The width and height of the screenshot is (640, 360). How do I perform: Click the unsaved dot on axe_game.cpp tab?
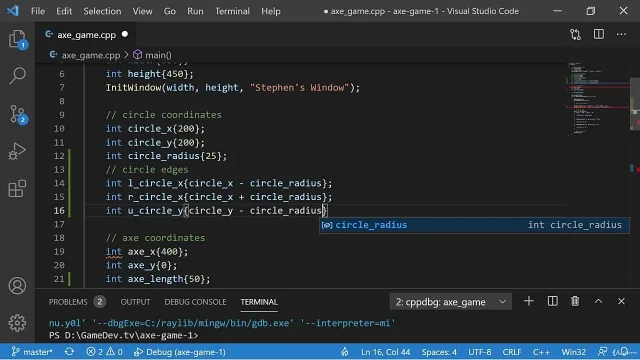point(125,34)
